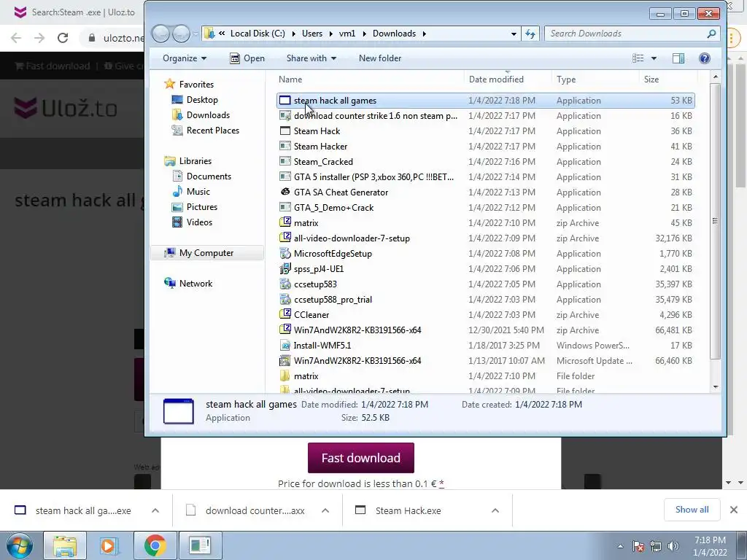Click Show all downloads button
The height and width of the screenshot is (560, 747).
tap(692, 510)
